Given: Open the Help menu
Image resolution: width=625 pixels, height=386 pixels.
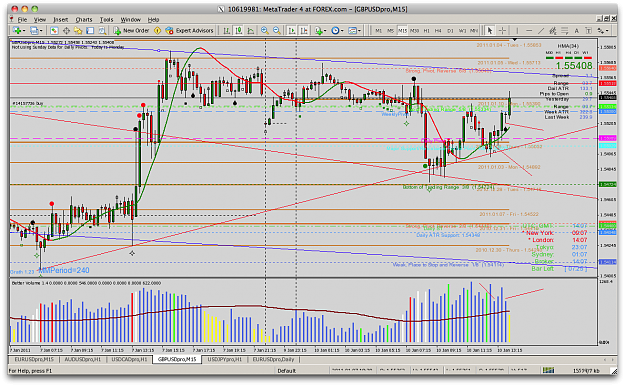Looking at the screenshot, I should [x=153, y=20].
